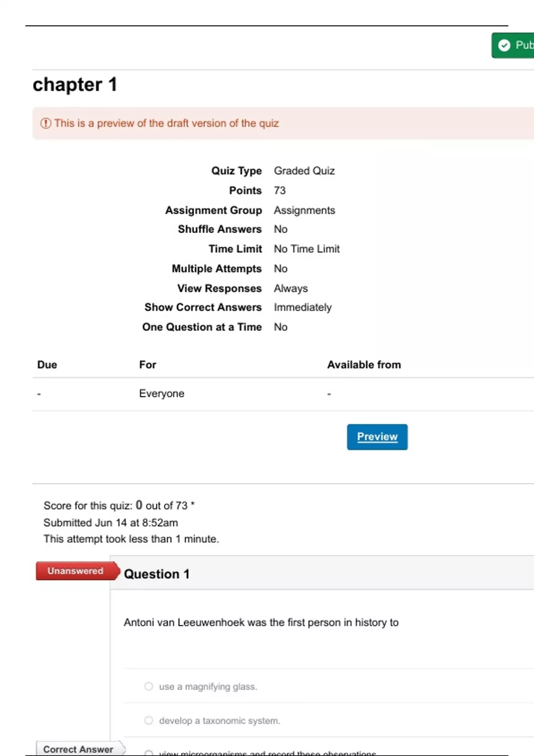Click the "chapter 1" quiz title
Viewport: 534px width, 756px height.
75,84
